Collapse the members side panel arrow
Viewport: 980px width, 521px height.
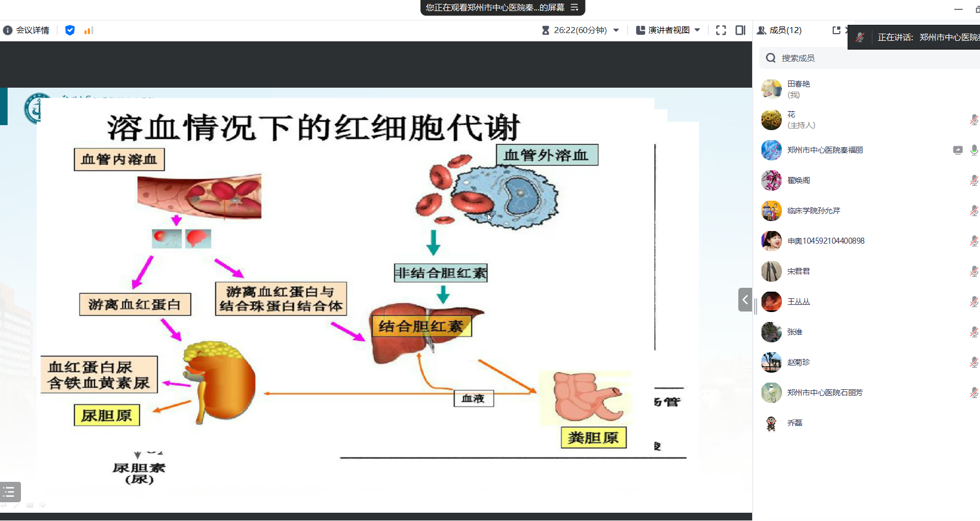pyautogui.click(x=745, y=300)
